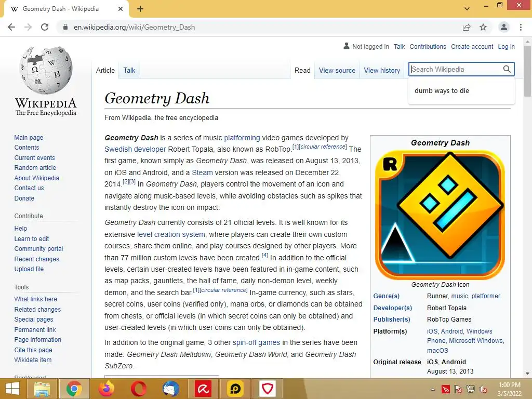Viewport: 532px width, 399px height.
Task: Click the Wikipedia globe logo
Action: [x=46, y=70]
